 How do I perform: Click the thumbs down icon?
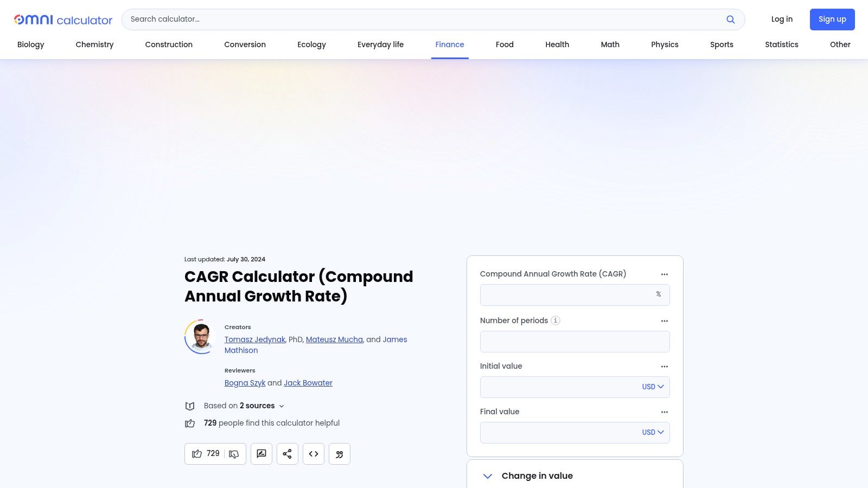[x=234, y=454]
